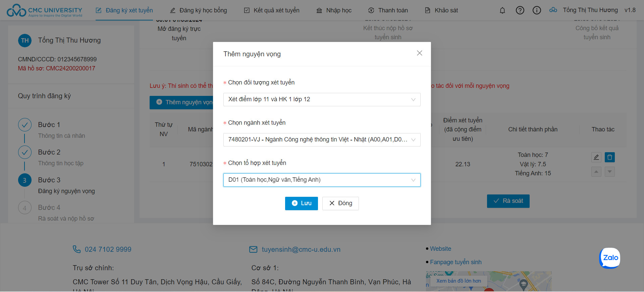Viewport: 644px width, 292px height.
Task: Click the Rà soát button
Action: [x=508, y=201]
